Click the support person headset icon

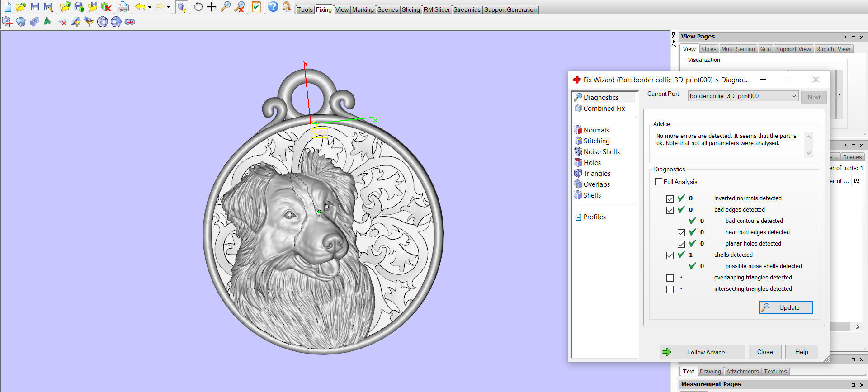287,7
